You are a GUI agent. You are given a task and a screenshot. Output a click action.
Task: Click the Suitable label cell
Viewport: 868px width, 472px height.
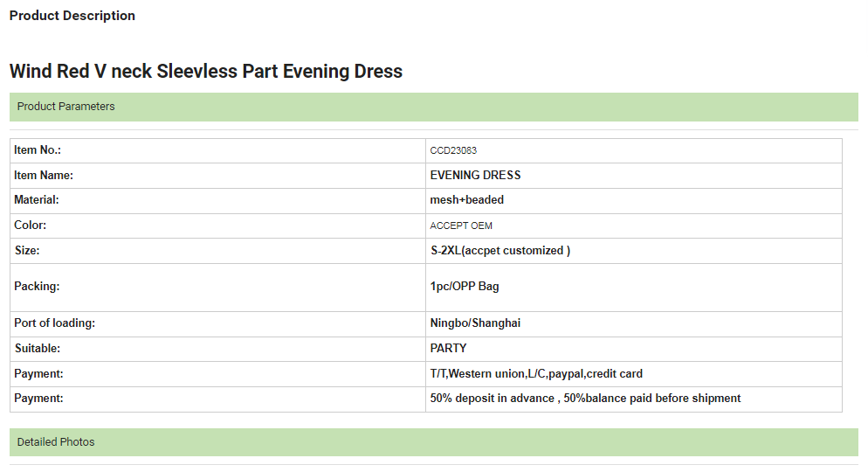coord(217,349)
